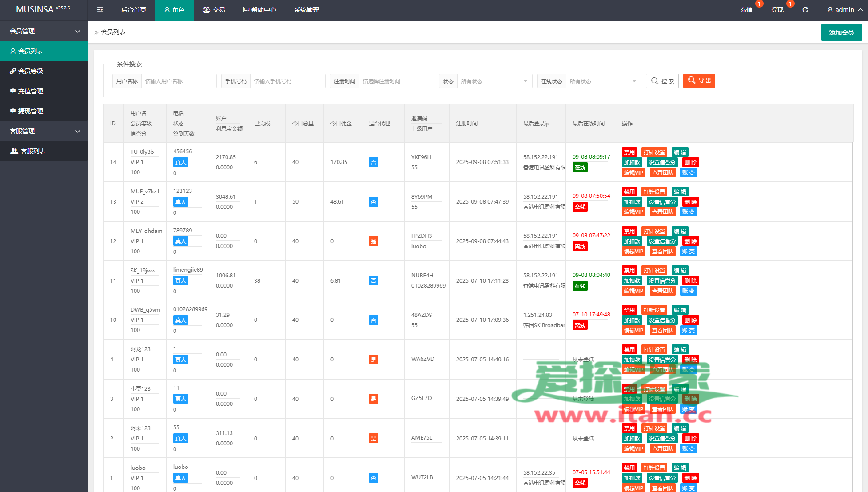This screenshot has width=868, height=492.
Task: Click the orange 导出 export button
Action: pyautogui.click(x=699, y=80)
